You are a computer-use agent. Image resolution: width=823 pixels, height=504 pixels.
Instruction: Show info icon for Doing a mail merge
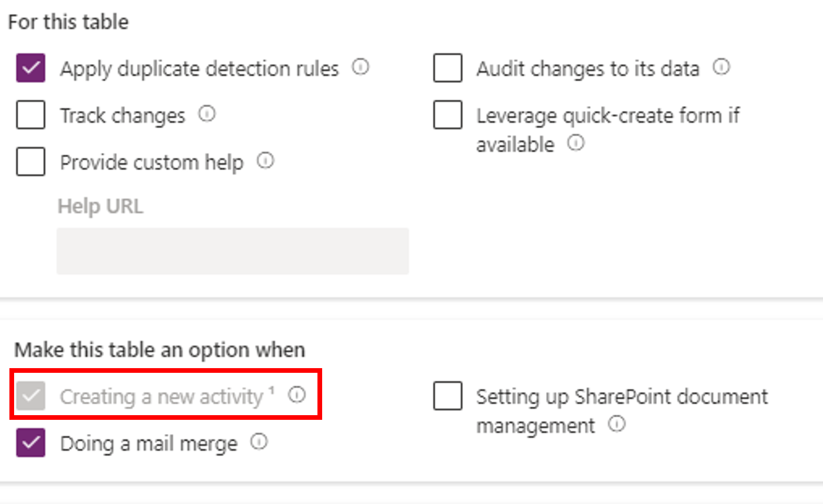[259, 442]
